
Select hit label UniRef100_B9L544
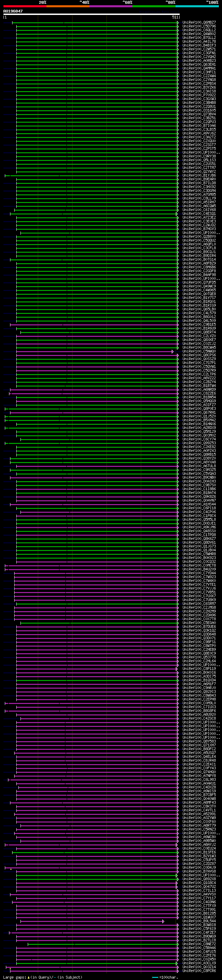point(199,921)
